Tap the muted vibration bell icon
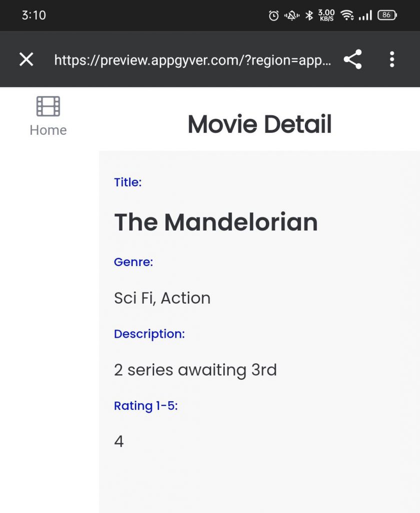The height and width of the screenshot is (513, 420). (x=292, y=16)
